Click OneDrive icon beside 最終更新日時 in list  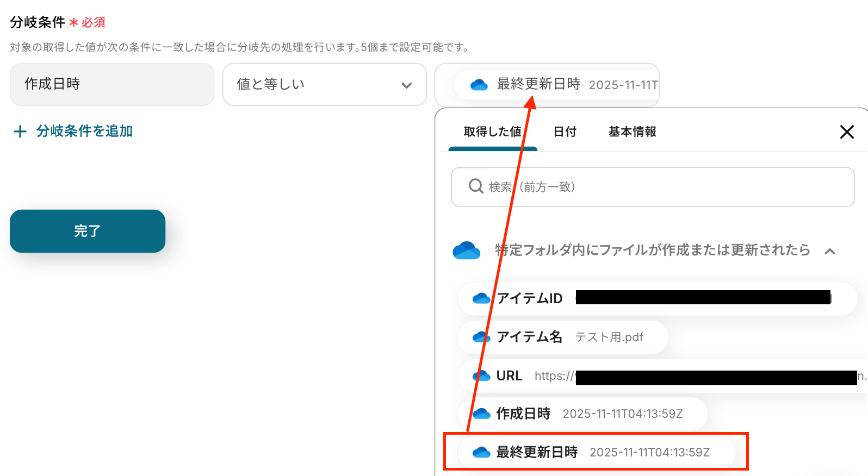pyautogui.click(x=481, y=452)
